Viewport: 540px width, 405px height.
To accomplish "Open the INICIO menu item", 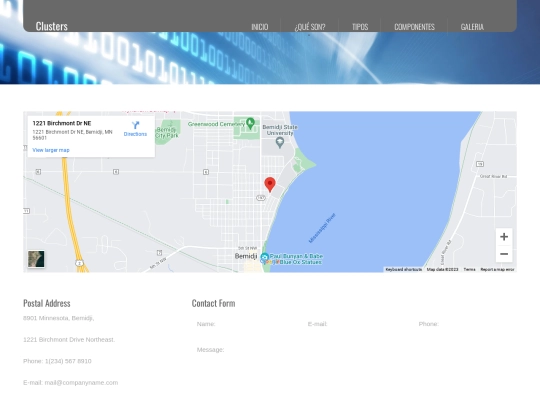I will click(x=260, y=27).
